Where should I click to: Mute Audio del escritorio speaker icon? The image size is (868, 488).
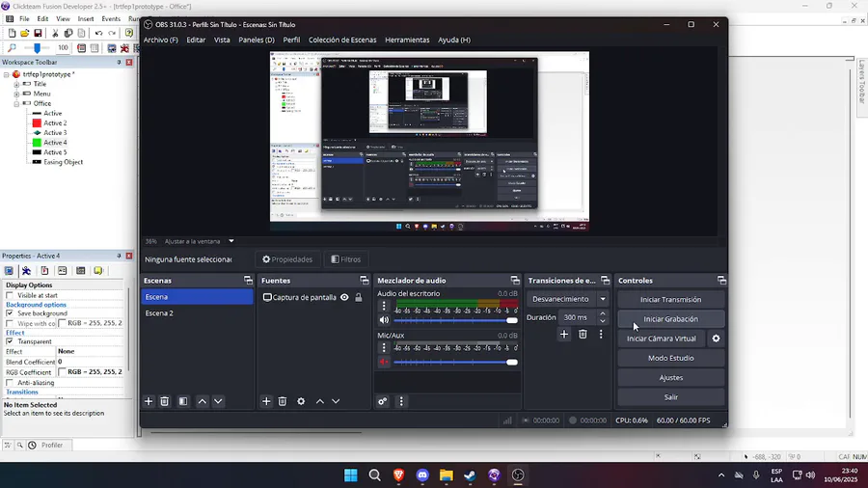tap(384, 320)
